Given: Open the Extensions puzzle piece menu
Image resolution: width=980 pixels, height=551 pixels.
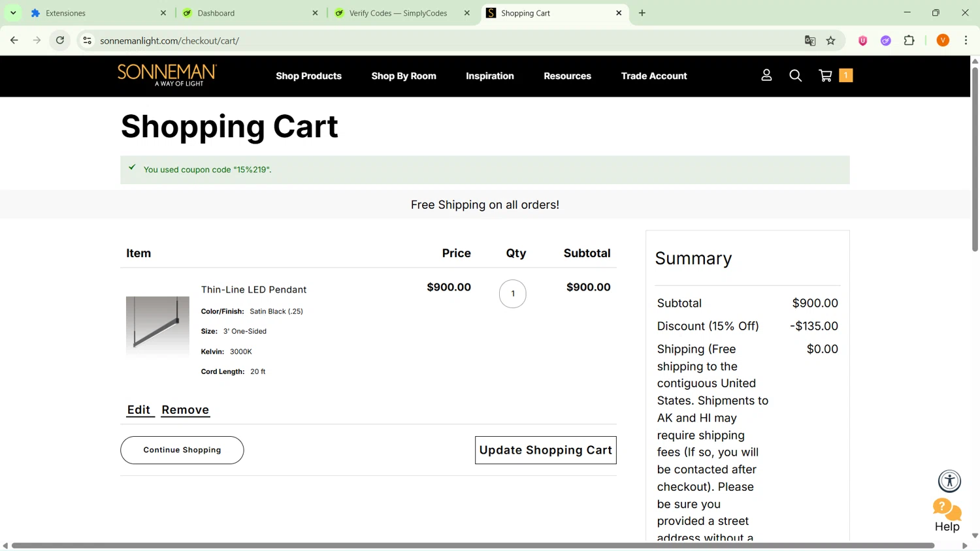Looking at the screenshot, I should tap(909, 40).
